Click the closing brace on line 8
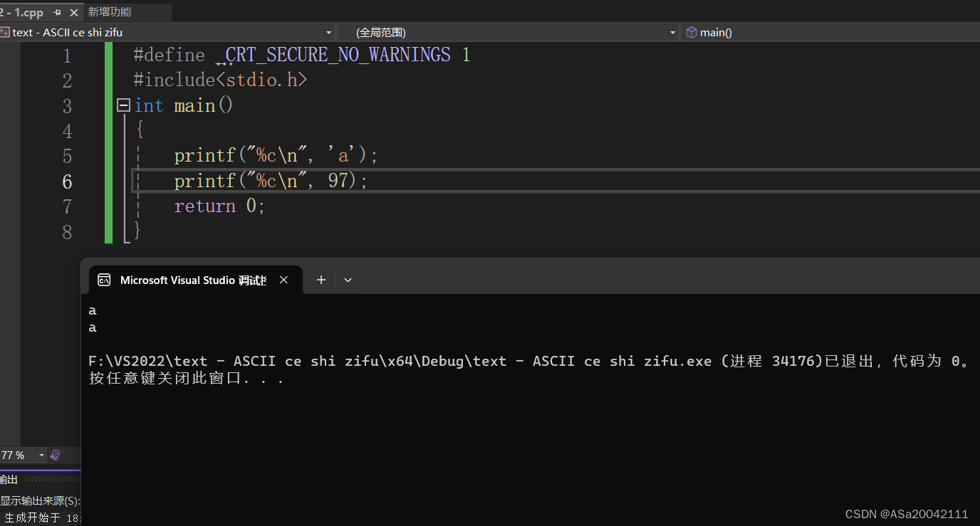The image size is (980, 526). tap(137, 231)
